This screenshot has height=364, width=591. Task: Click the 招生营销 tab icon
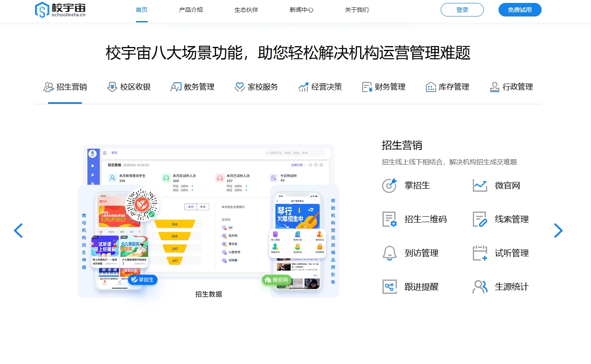[x=49, y=87]
